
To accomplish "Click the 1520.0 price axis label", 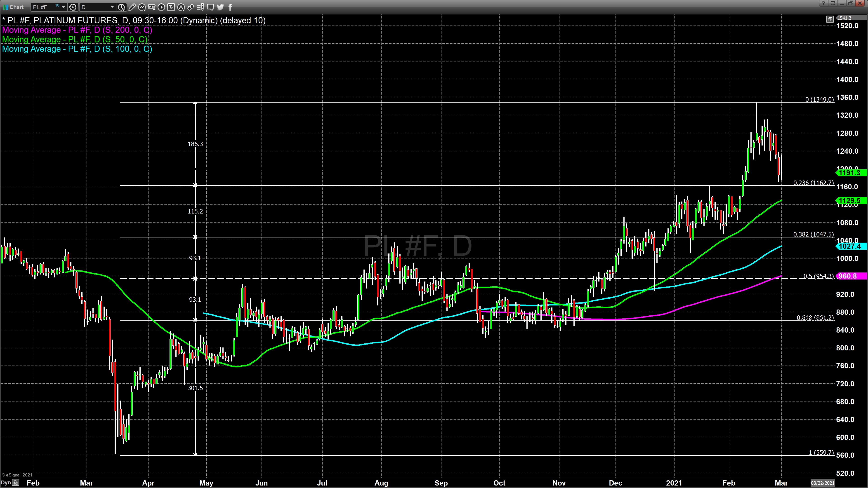I will (847, 26).
